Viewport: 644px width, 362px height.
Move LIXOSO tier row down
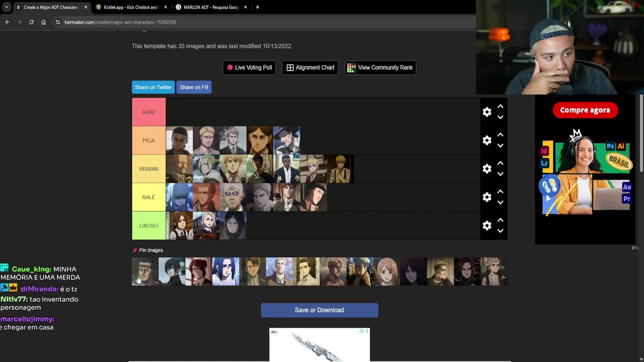tap(500, 231)
